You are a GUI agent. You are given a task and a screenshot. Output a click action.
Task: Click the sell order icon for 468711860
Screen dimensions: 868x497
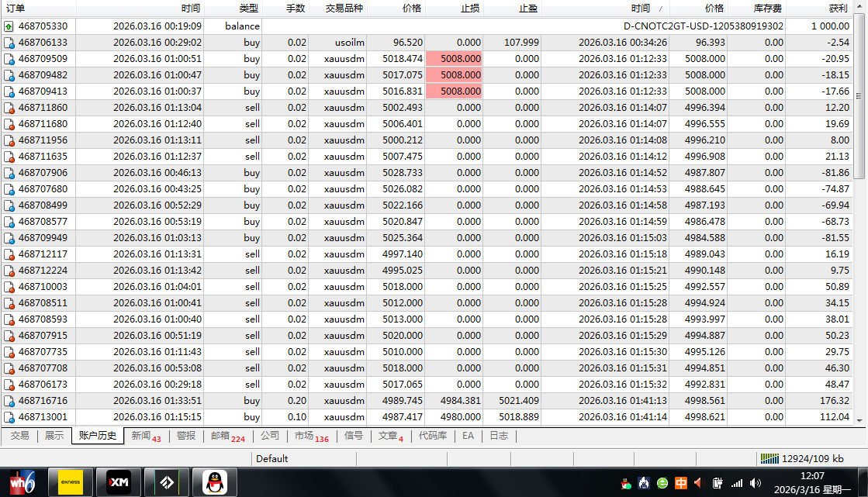[x=9, y=108]
